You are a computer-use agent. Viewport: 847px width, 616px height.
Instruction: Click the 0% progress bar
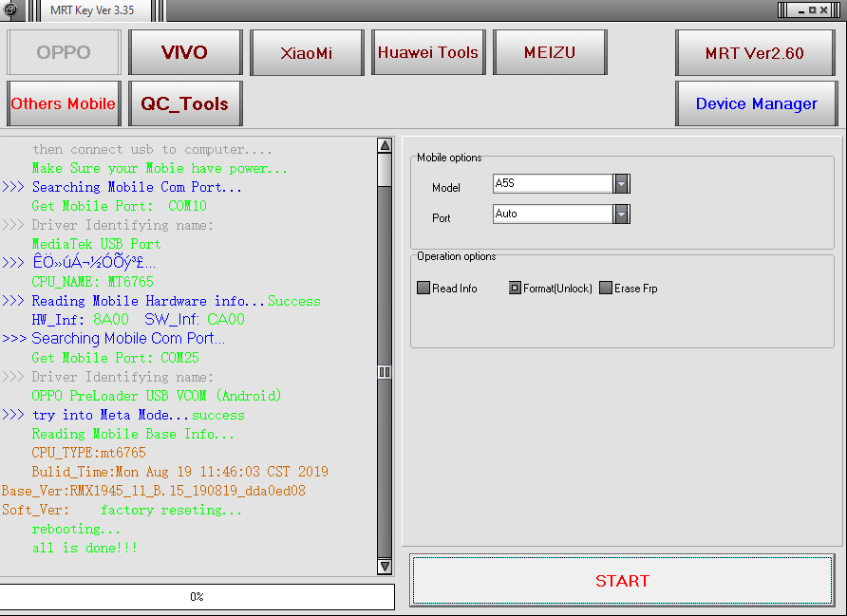point(198,597)
